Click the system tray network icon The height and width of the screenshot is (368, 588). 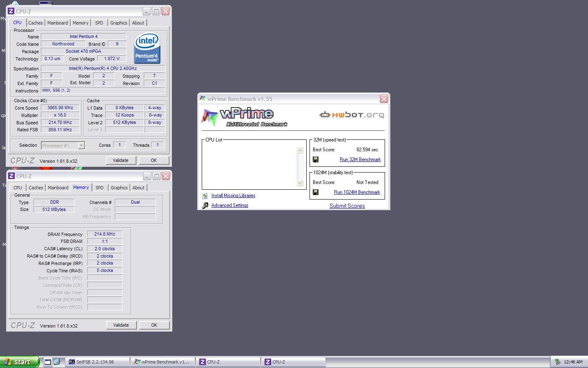pos(557,362)
